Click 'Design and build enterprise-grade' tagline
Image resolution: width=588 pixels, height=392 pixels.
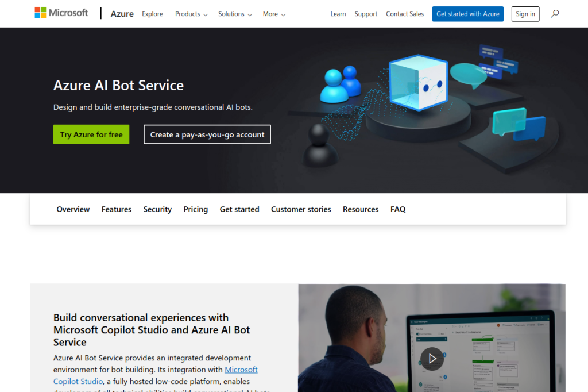click(153, 107)
